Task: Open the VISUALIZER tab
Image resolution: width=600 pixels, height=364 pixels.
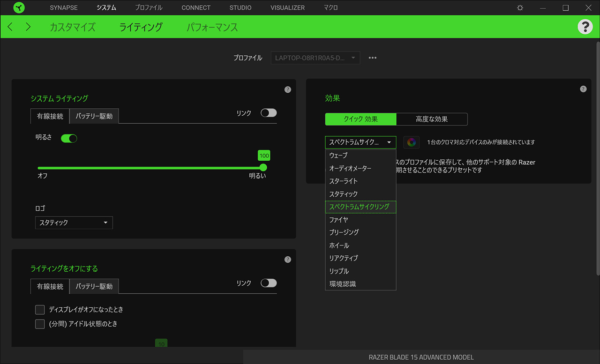Action: tap(287, 8)
